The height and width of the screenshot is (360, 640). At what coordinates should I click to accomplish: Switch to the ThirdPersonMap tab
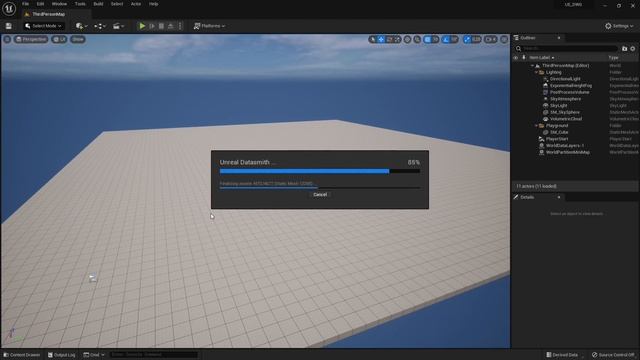pos(48,14)
